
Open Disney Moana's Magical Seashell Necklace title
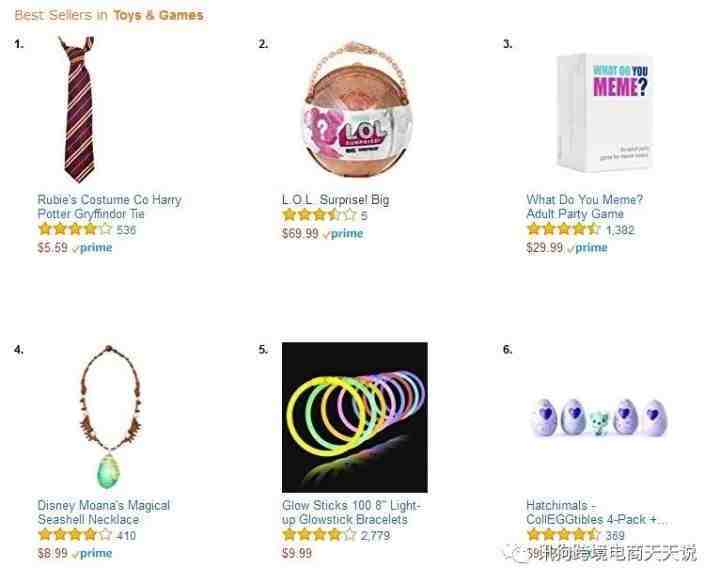click(104, 512)
